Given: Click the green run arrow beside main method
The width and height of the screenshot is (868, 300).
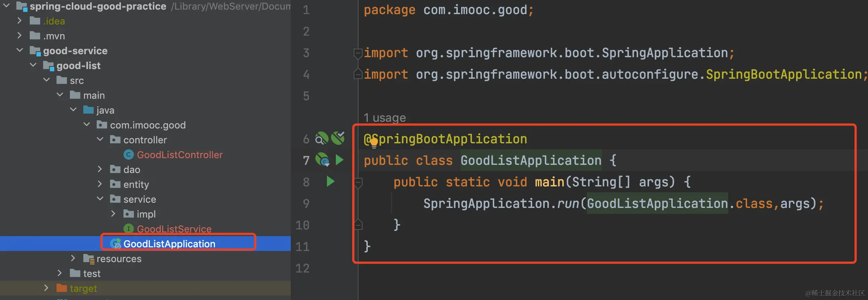Looking at the screenshot, I should click(330, 182).
